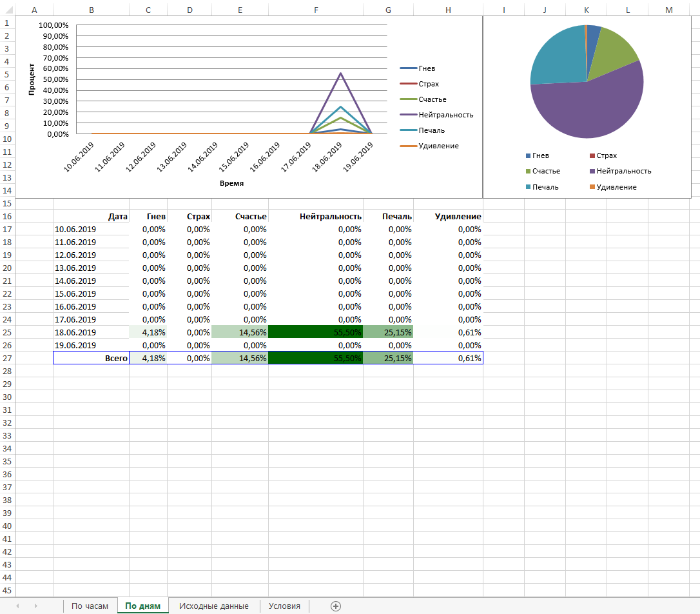Click the 18.06.2019 chart axis label
The image size is (700, 614).
coord(327,157)
